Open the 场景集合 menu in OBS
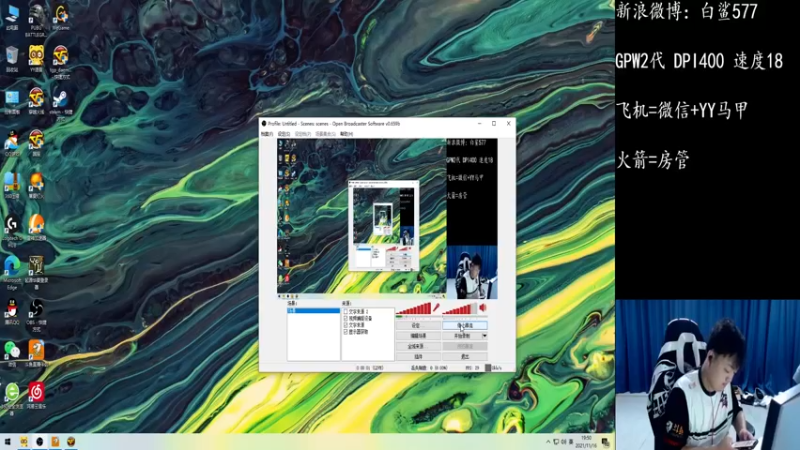The height and width of the screenshot is (450, 800). point(325,134)
